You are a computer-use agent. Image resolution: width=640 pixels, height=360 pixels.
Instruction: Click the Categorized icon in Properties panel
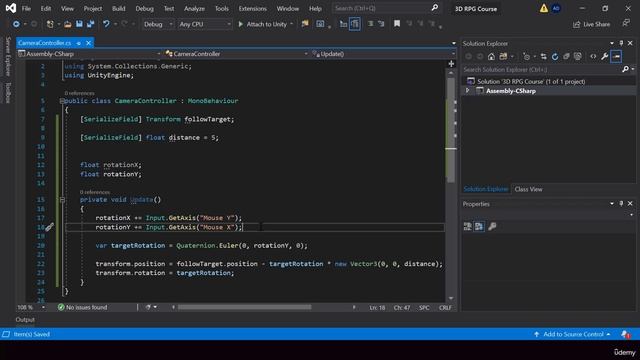[468, 226]
